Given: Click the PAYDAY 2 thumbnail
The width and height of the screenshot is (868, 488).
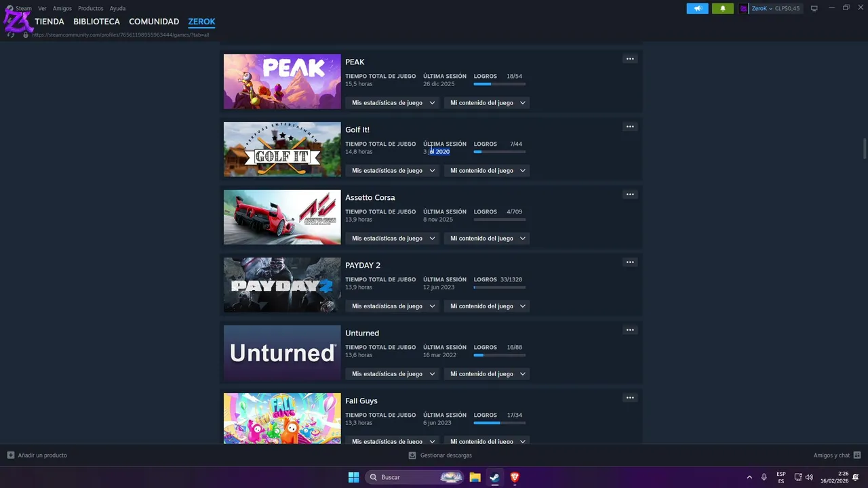Looking at the screenshot, I should pos(282,285).
